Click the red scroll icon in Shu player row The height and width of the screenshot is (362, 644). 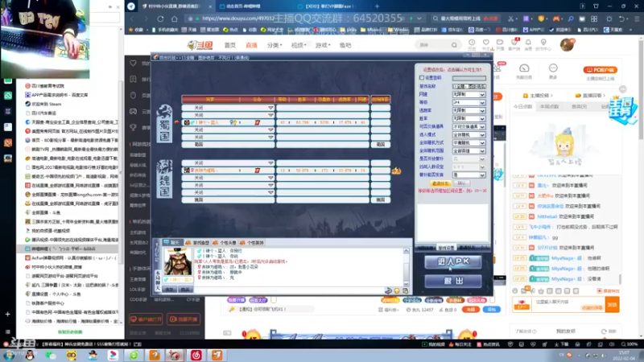[257, 122]
